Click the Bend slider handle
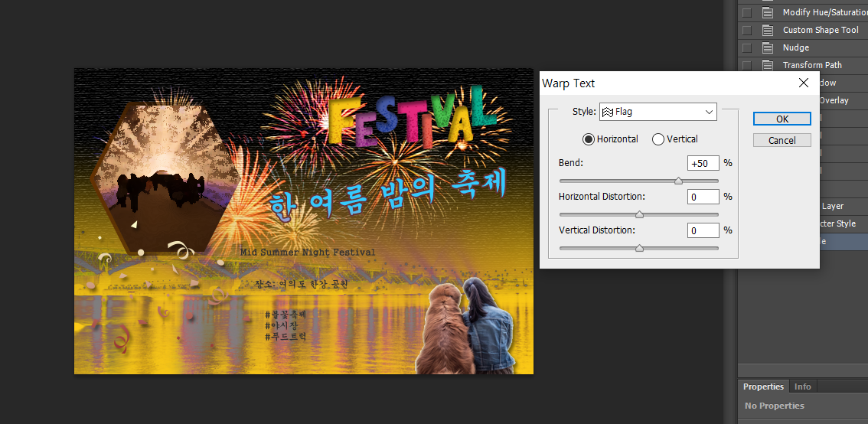Screen dimensions: 868x424 click(x=678, y=181)
